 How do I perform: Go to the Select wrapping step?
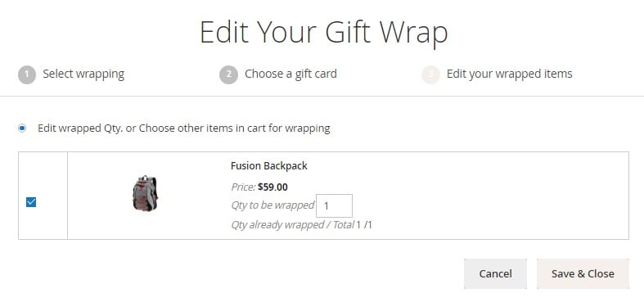coord(83,74)
